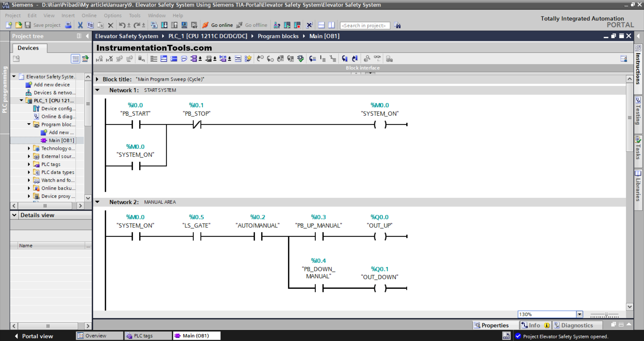Click Download to device icon
This screenshot has height=341, width=644.
click(x=164, y=25)
